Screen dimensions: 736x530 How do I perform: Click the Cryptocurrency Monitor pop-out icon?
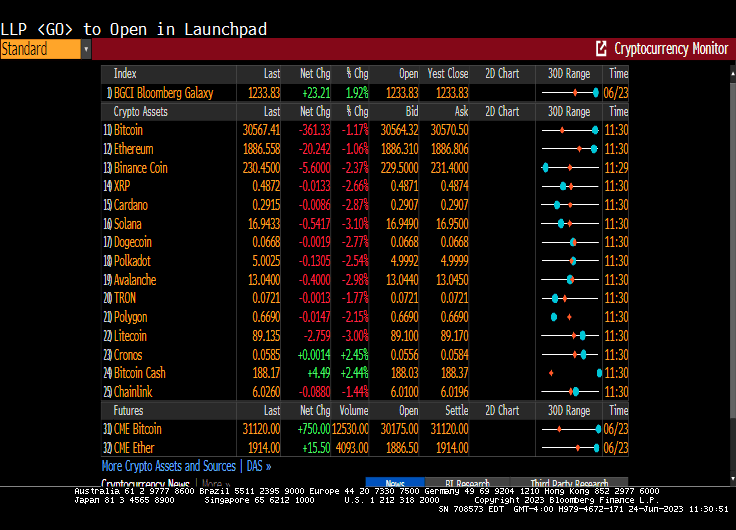pyautogui.click(x=601, y=49)
